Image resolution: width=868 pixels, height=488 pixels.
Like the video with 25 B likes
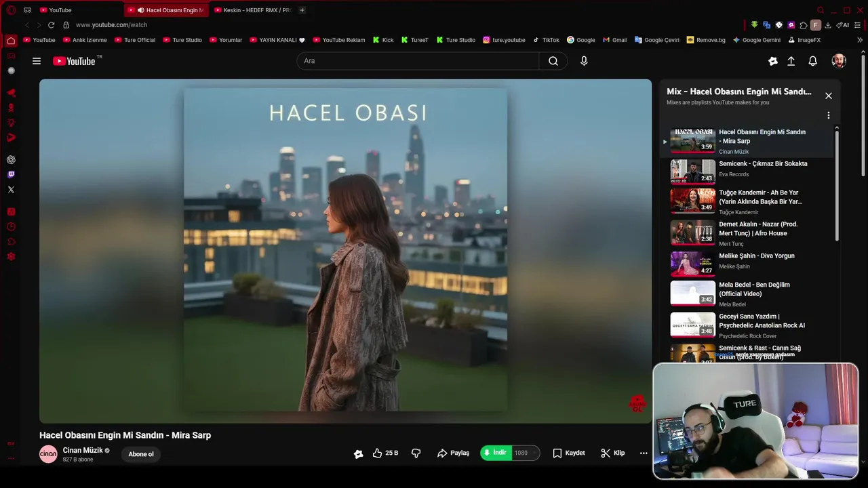pos(385,453)
